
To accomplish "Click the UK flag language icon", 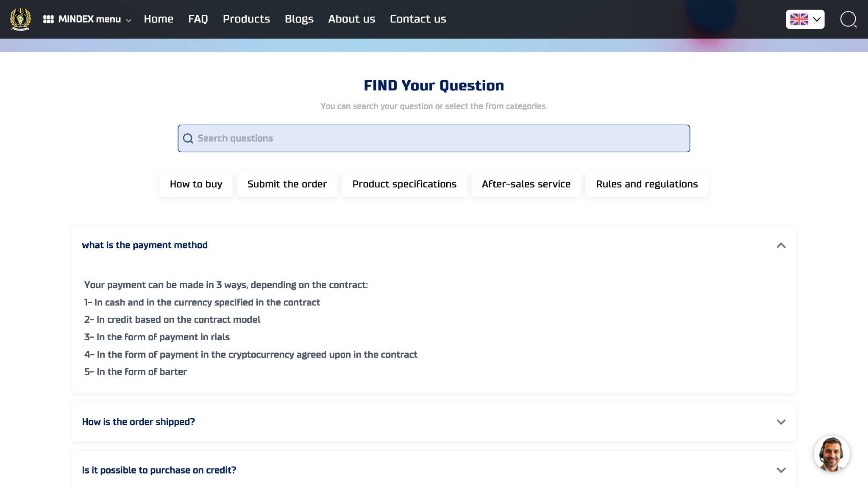I will [799, 20].
